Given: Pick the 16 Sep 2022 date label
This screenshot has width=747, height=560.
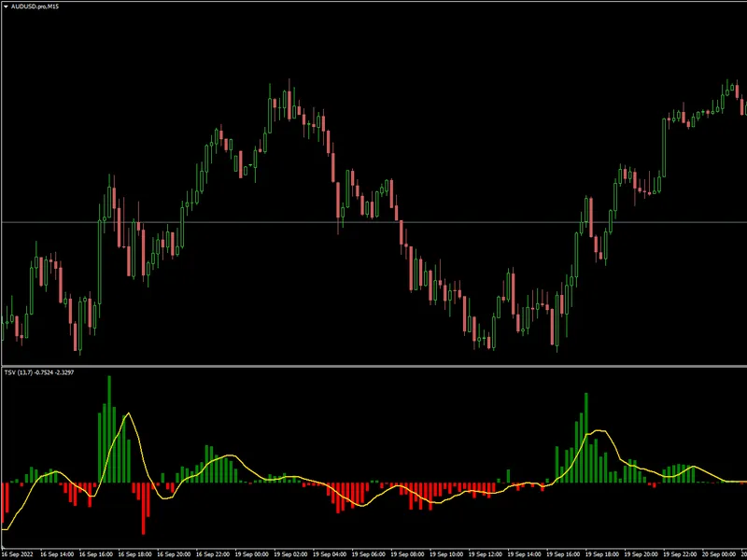Looking at the screenshot, I should 18,554.
